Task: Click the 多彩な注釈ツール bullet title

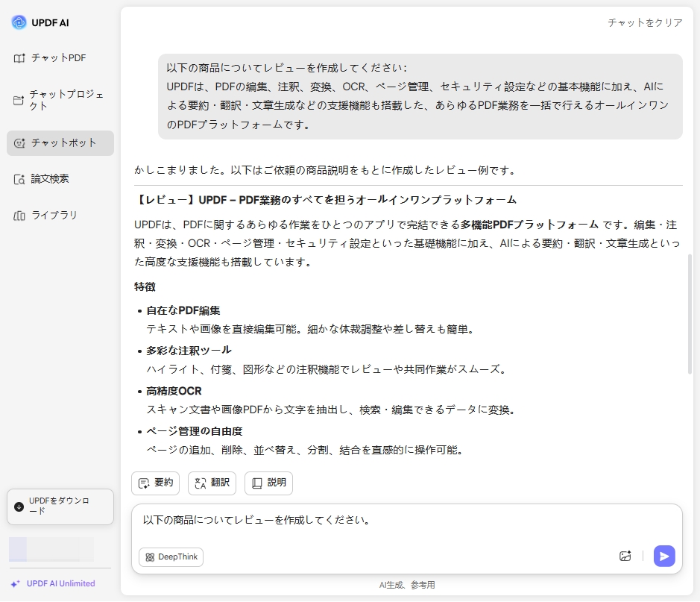Action: click(189, 351)
